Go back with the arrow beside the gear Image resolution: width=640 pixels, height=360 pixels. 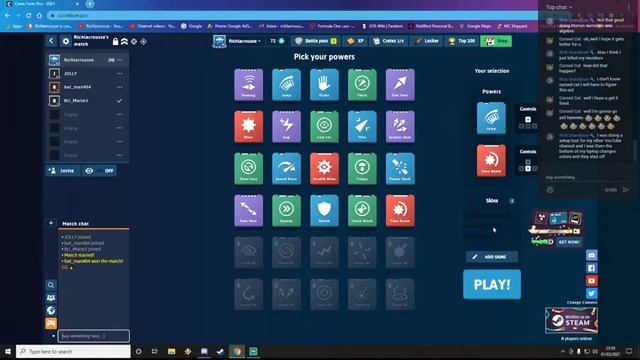pos(51,41)
